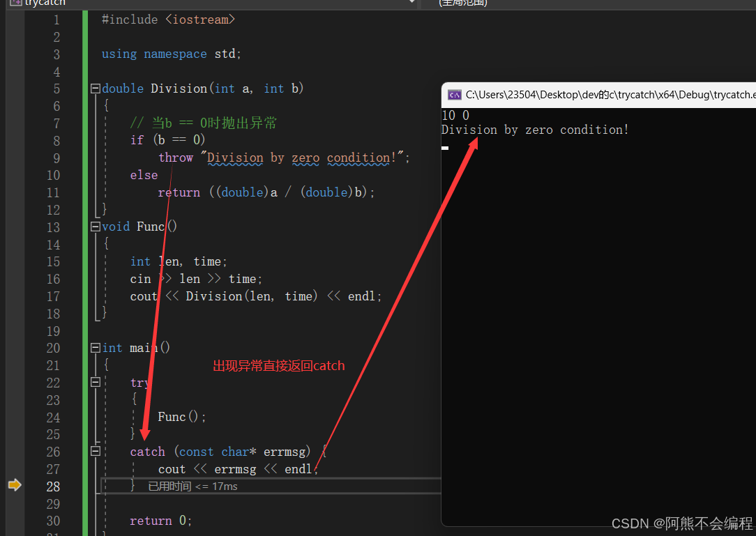Viewport: 756px width, 536px height.
Task: Click "endl;" on line 17
Action: [x=365, y=296]
